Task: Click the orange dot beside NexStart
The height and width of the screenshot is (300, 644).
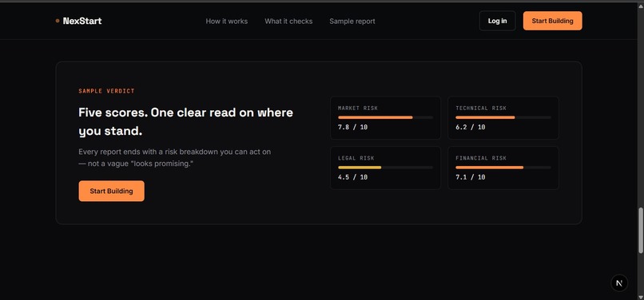Action: point(58,21)
